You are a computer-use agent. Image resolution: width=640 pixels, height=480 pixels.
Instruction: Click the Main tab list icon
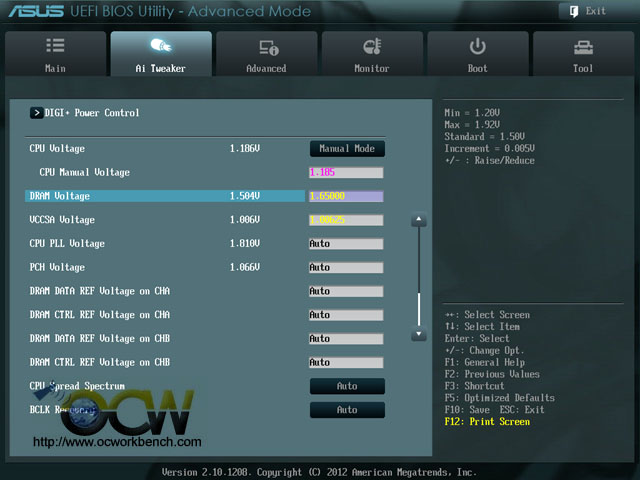pos(55,45)
